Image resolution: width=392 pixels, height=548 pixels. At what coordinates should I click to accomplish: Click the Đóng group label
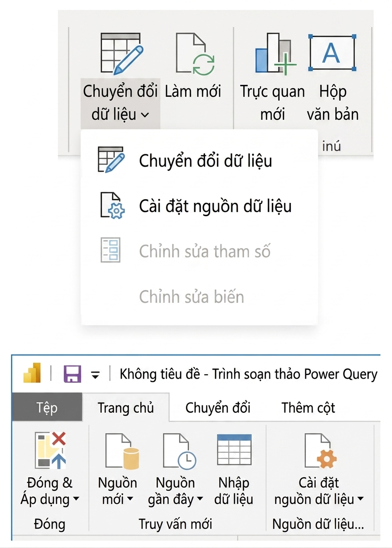49,524
